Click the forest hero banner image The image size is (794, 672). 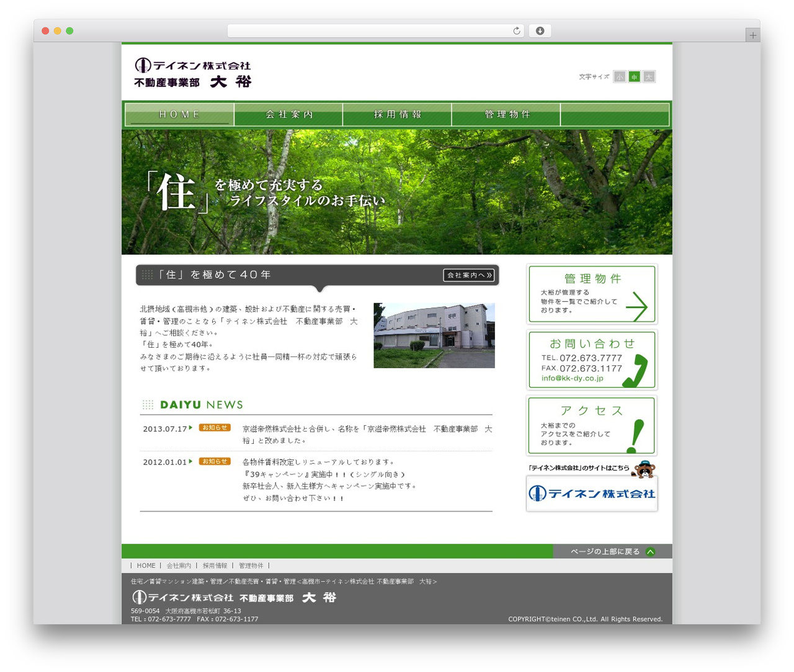397,192
